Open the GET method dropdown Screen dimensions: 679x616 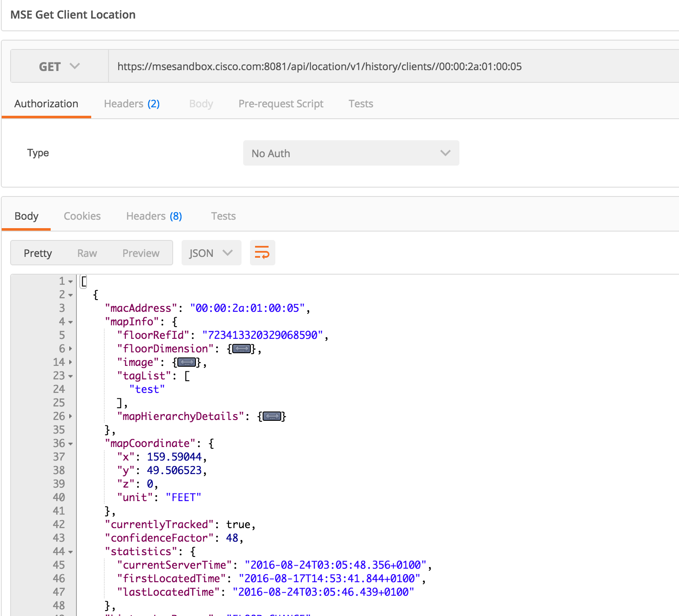coord(59,66)
